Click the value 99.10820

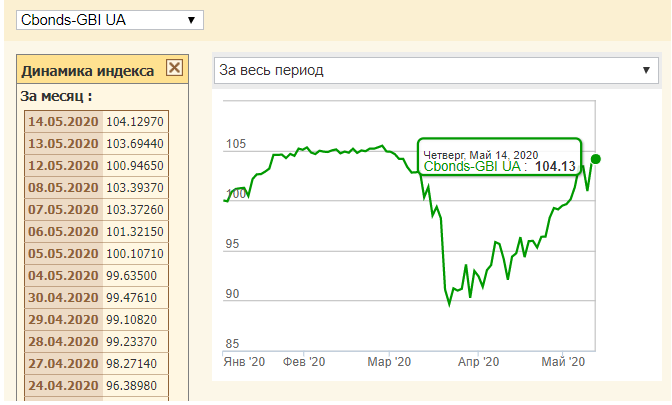[x=132, y=320]
